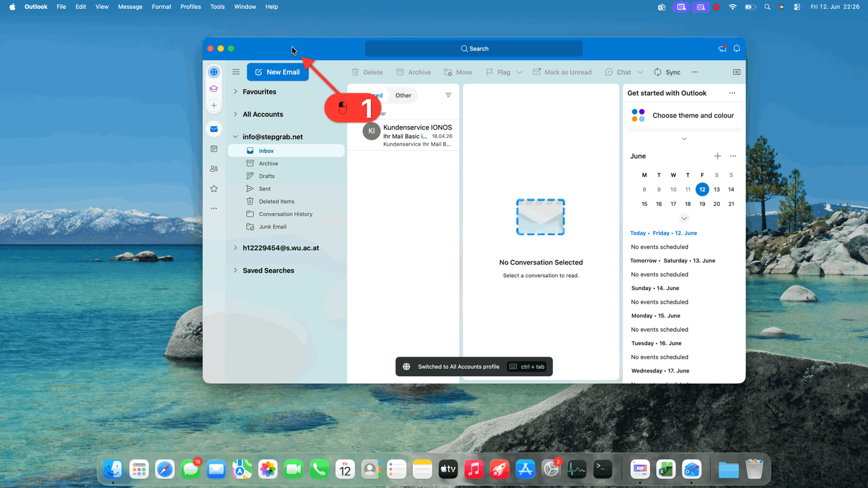This screenshot has height=488, width=868.
Task: Open macOS Control Centre icon
Action: 797,7
